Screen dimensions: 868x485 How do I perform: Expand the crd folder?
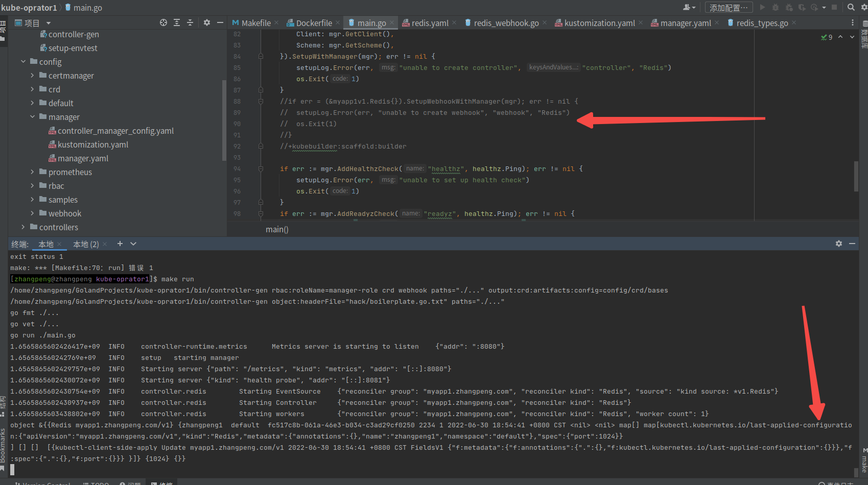[32, 89]
